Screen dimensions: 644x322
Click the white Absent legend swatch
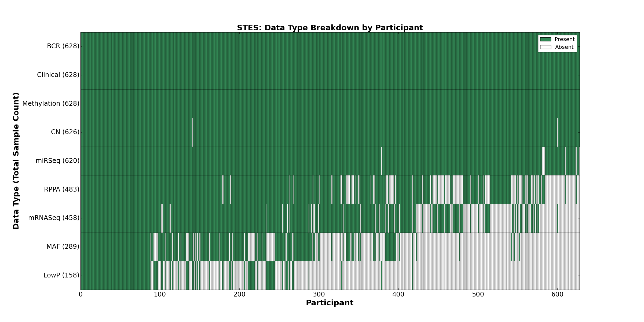(x=546, y=47)
